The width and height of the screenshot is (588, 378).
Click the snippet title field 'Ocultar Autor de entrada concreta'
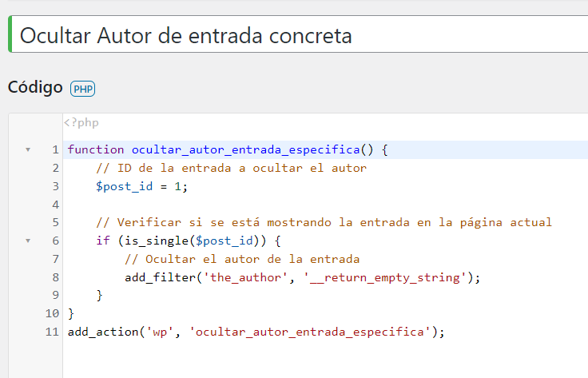tap(300, 34)
